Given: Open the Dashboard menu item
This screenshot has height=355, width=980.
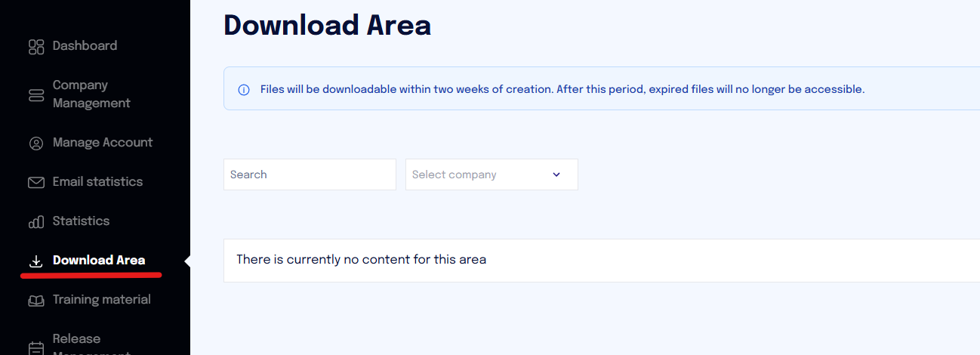Looking at the screenshot, I should (x=85, y=46).
